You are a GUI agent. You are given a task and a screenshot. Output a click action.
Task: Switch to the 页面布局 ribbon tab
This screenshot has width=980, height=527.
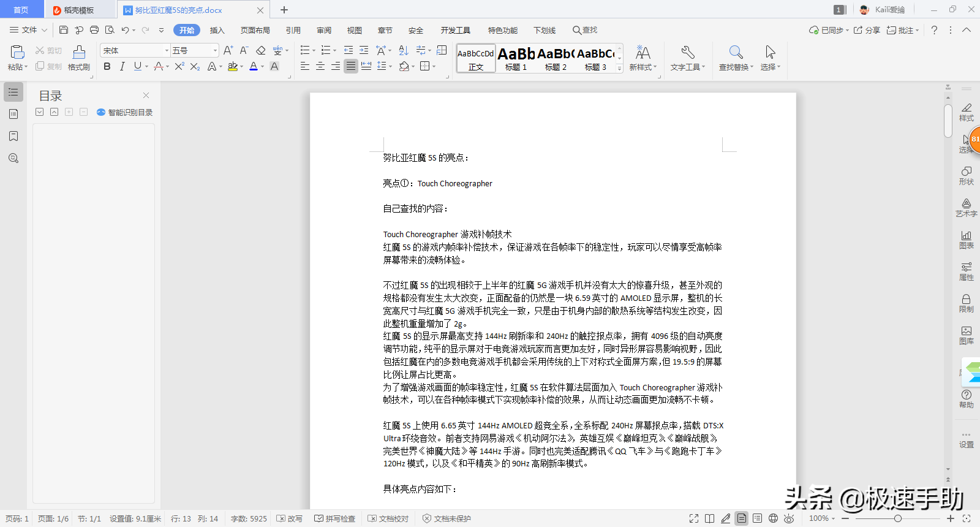tap(255, 30)
